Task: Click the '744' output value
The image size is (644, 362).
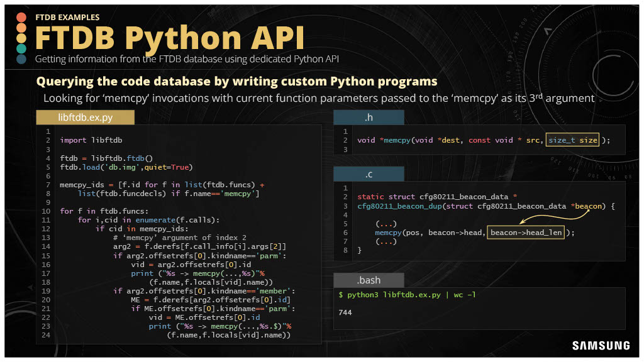Action: 345,312
